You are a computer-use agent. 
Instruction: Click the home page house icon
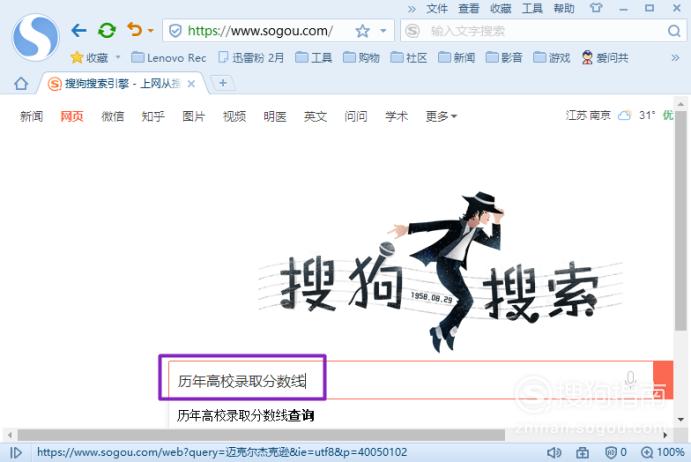coord(21,84)
